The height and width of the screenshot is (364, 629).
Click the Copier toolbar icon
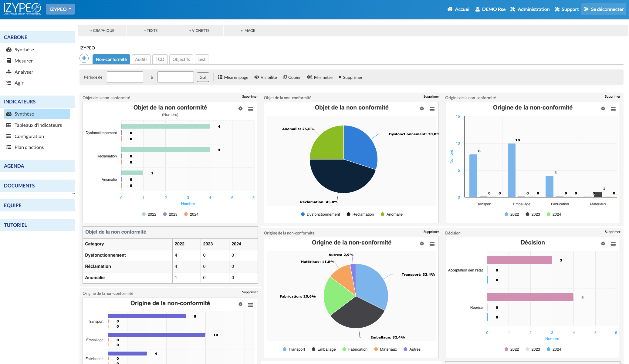point(285,77)
